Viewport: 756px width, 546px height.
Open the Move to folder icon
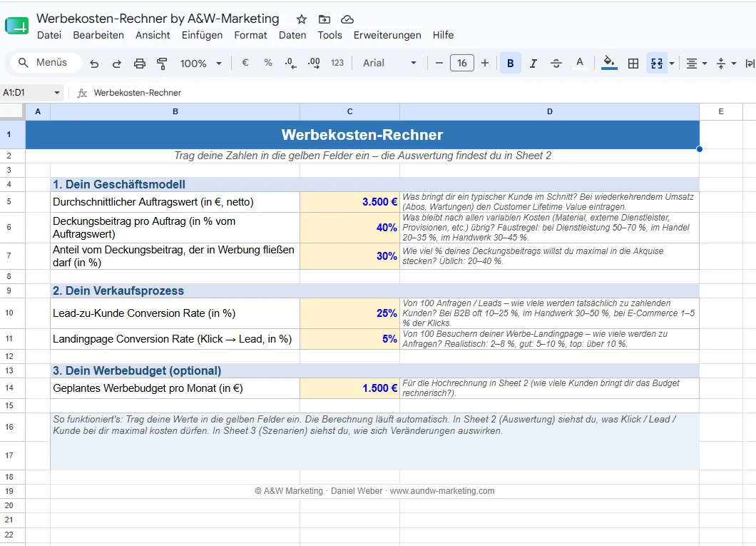click(x=325, y=19)
